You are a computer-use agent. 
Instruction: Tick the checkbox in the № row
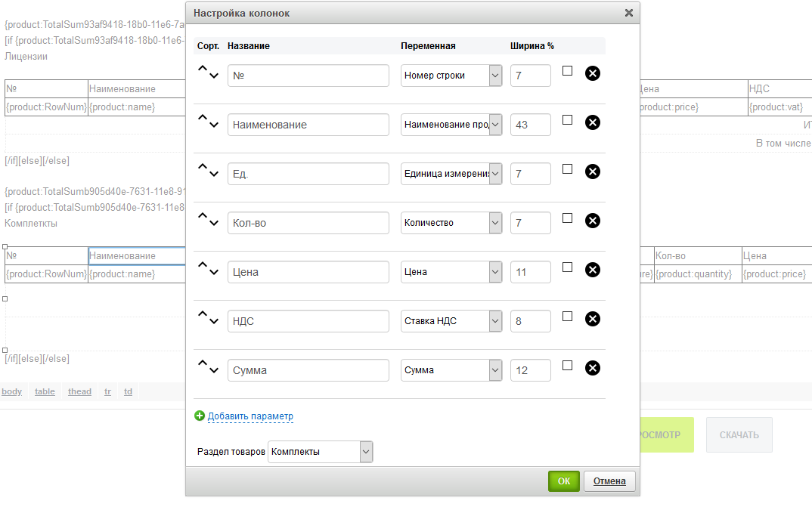pos(568,71)
